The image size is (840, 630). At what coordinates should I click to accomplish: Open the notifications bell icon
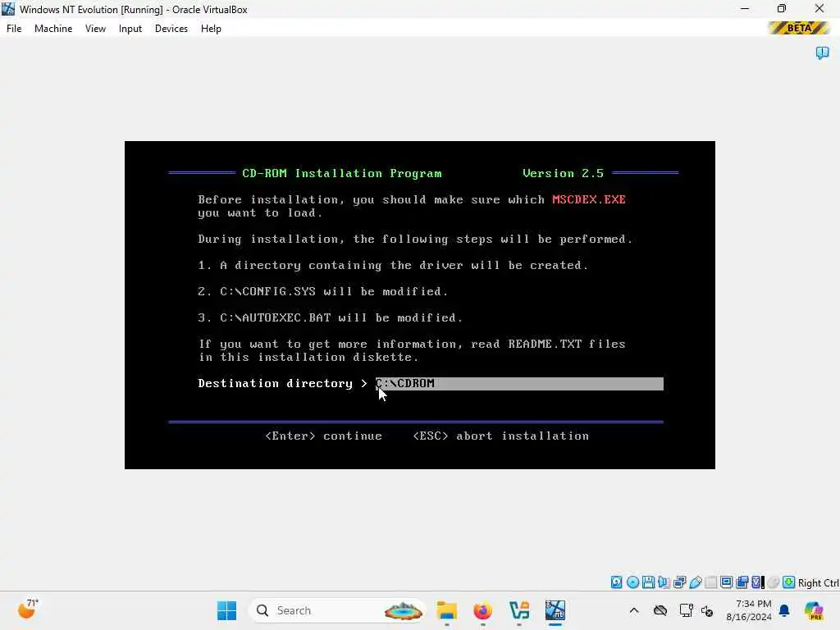point(784,610)
